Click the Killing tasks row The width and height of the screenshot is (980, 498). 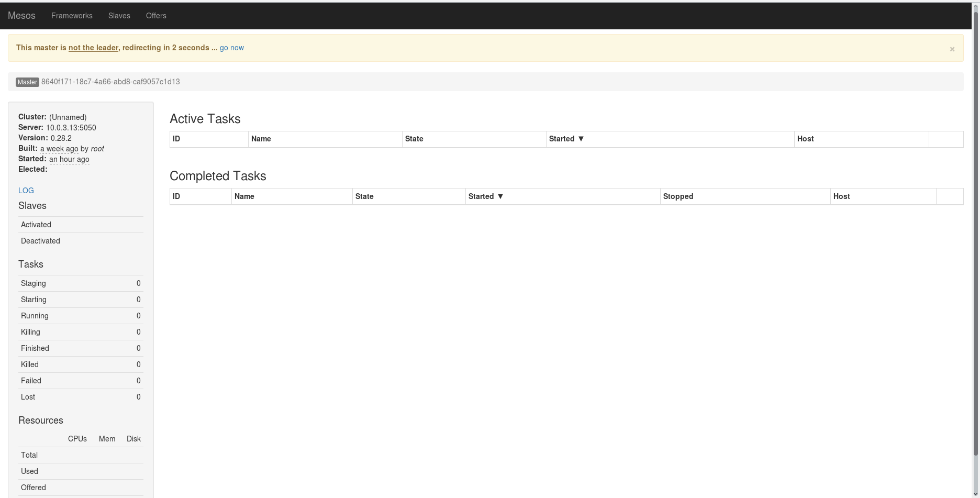81,332
